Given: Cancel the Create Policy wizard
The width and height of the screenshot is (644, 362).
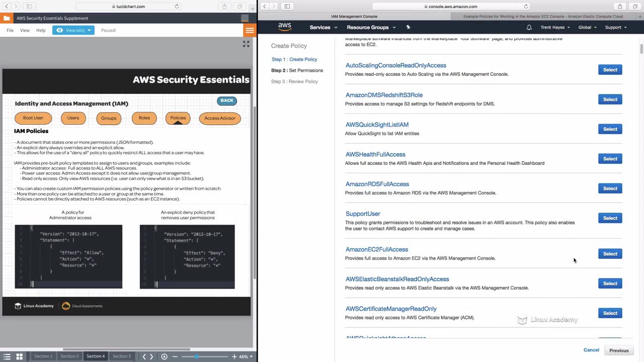Looking at the screenshot, I should click(x=591, y=350).
